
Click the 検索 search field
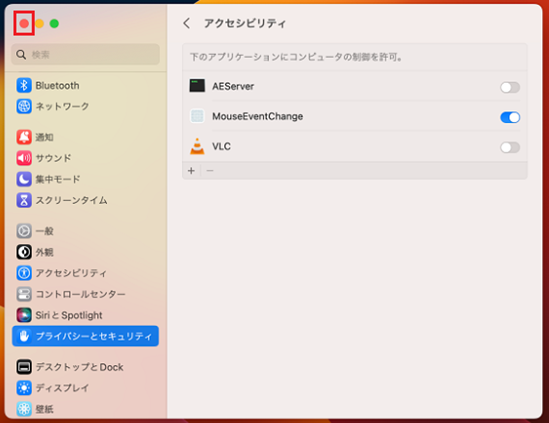[85, 54]
